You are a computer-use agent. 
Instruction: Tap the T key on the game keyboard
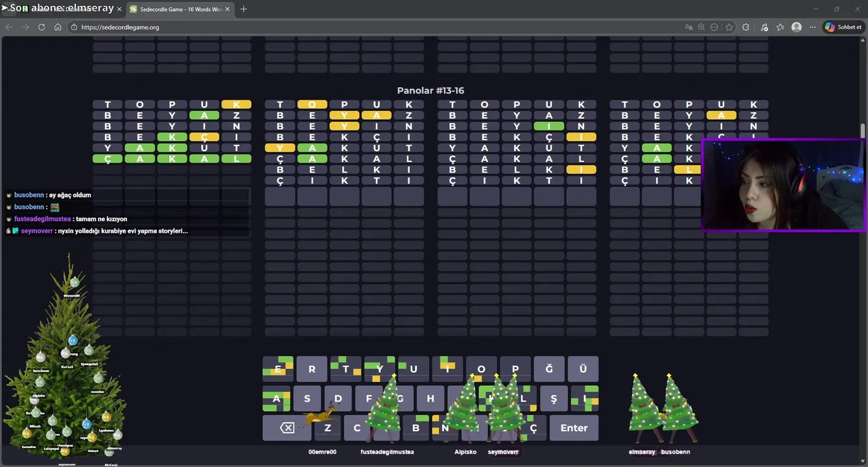pos(346,369)
